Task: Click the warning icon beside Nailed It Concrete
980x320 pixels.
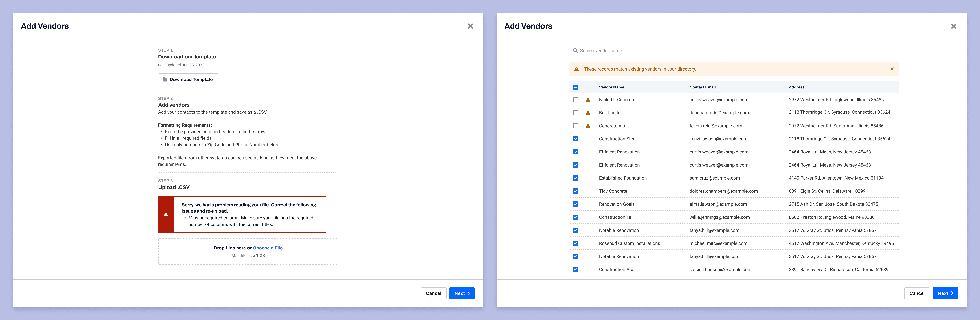Action: [588, 100]
